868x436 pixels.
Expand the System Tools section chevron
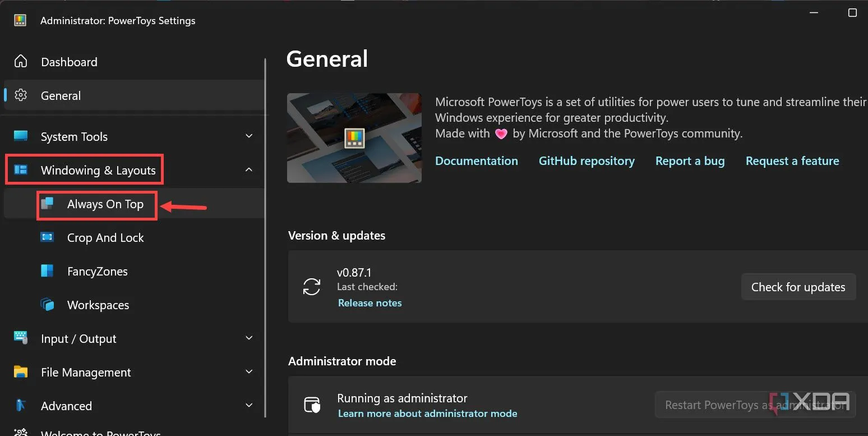[x=249, y=136]
